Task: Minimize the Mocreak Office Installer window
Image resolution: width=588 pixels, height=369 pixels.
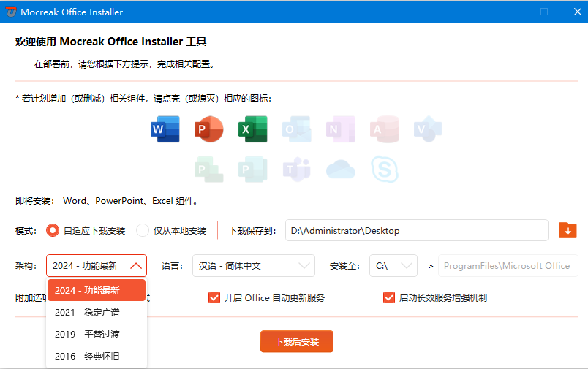Action: [510, 12]
